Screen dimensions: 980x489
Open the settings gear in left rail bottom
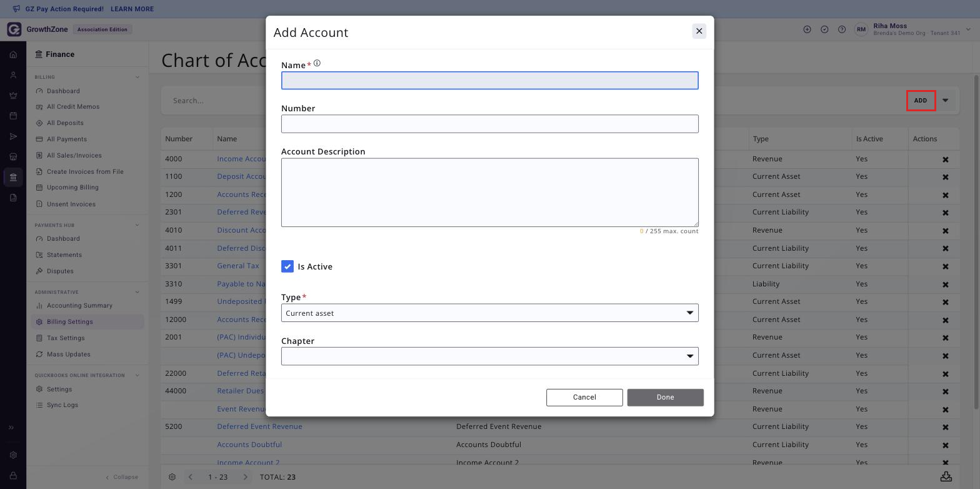tap(13, 455)
